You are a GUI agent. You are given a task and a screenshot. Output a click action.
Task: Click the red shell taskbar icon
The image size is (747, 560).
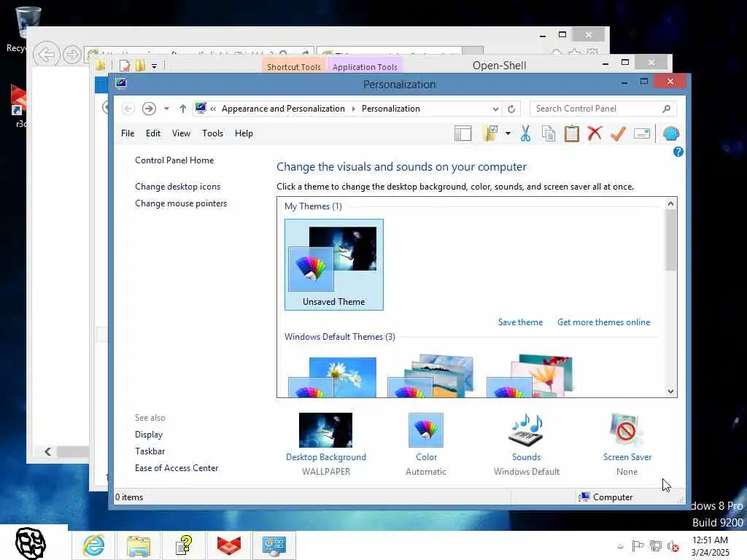tap(229, 545)
